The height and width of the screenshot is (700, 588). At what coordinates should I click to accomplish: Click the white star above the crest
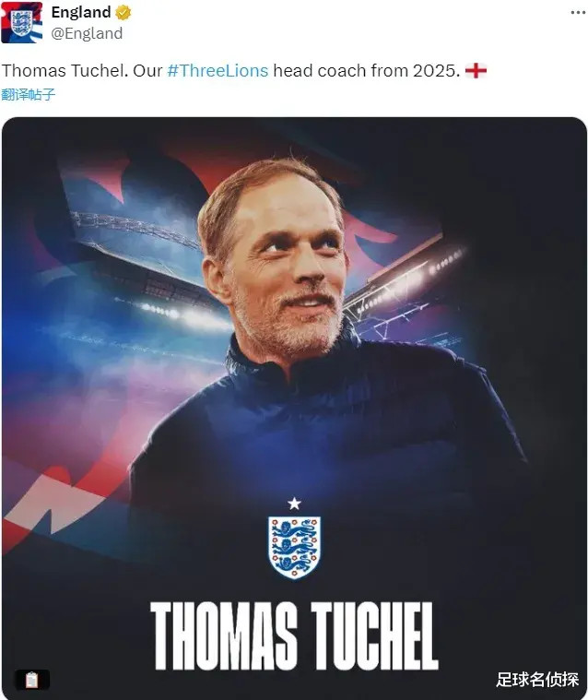294,504
